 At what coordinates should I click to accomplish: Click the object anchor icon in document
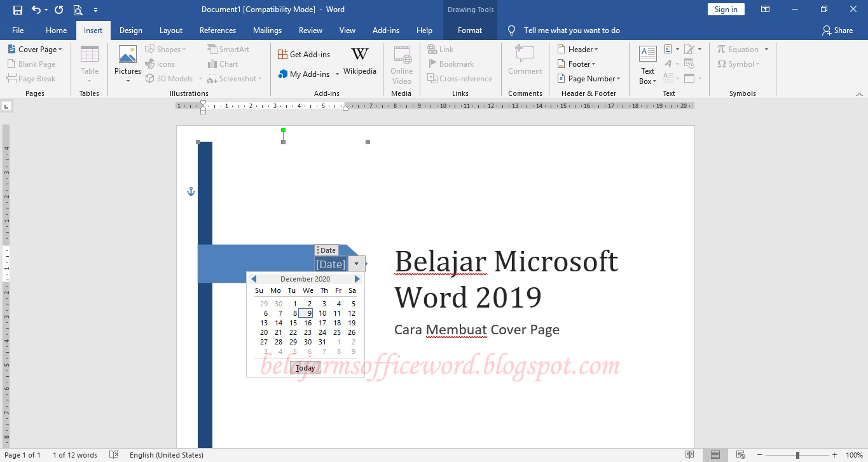[x=191, y=191]
